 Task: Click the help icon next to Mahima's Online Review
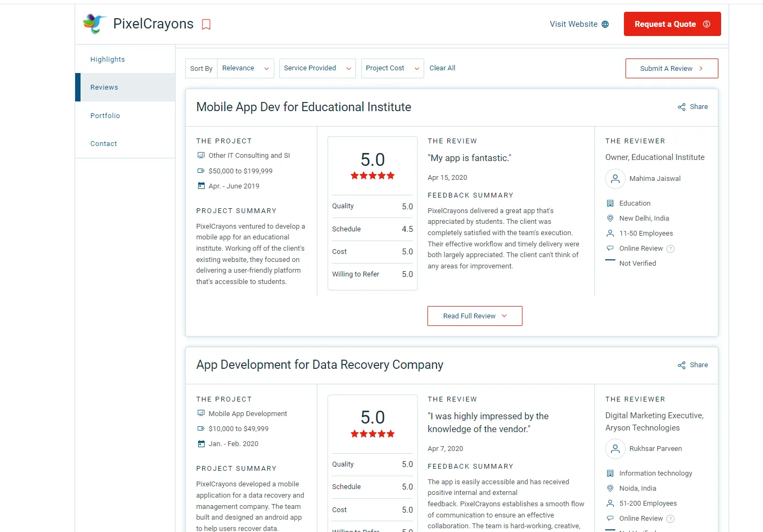coord(670,249)
